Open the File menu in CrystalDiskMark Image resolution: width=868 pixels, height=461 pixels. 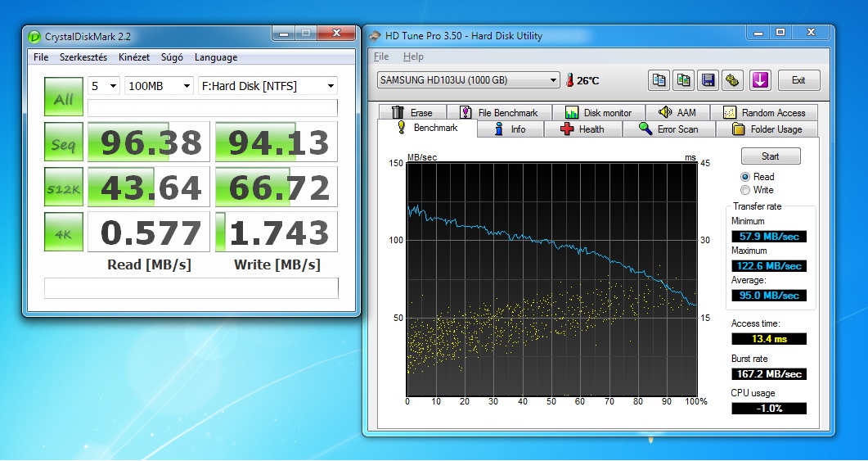tap(41, 57)
